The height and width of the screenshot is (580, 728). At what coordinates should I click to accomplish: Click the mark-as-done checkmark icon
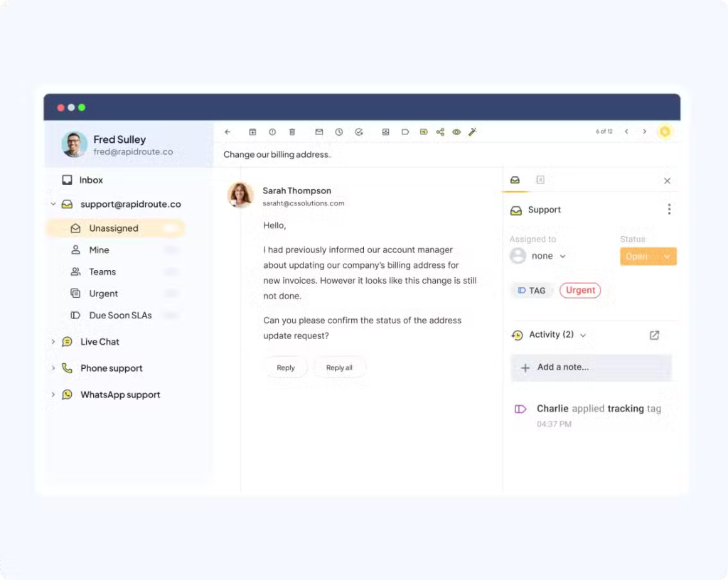359,131
